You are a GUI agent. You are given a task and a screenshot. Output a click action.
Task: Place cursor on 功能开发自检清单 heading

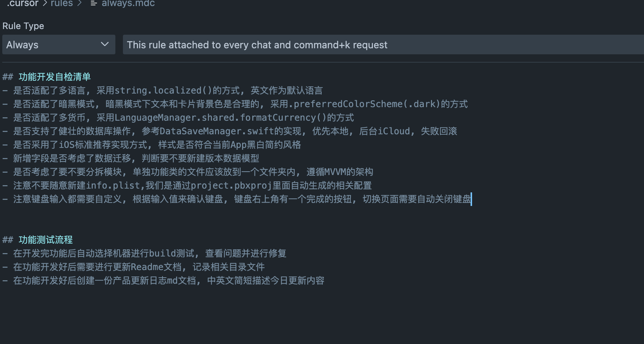pos(55,77)
